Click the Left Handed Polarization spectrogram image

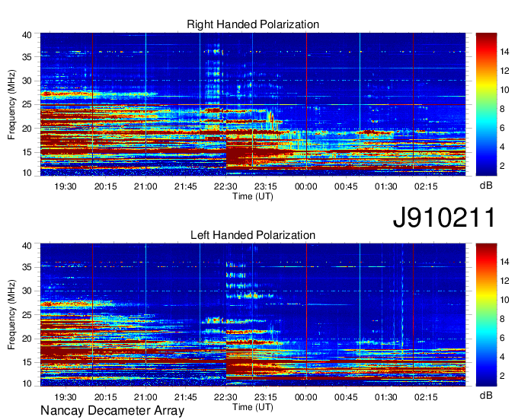click(253, 315)
